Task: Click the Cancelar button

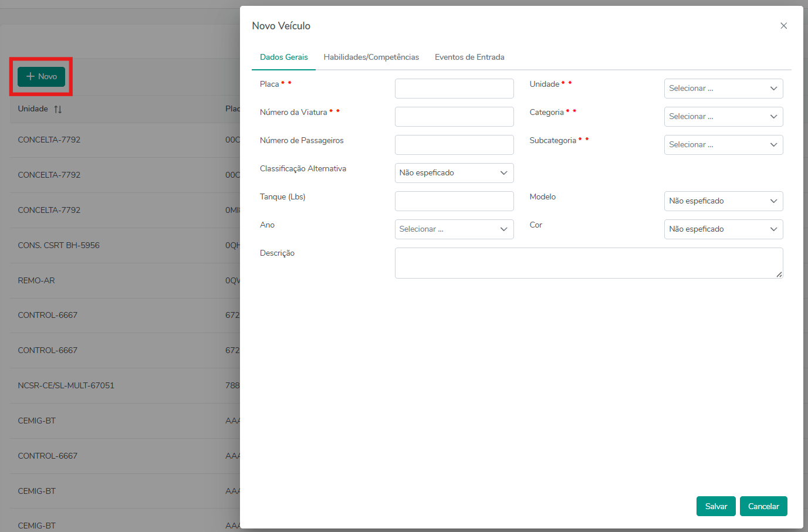Action: [763, 506]
